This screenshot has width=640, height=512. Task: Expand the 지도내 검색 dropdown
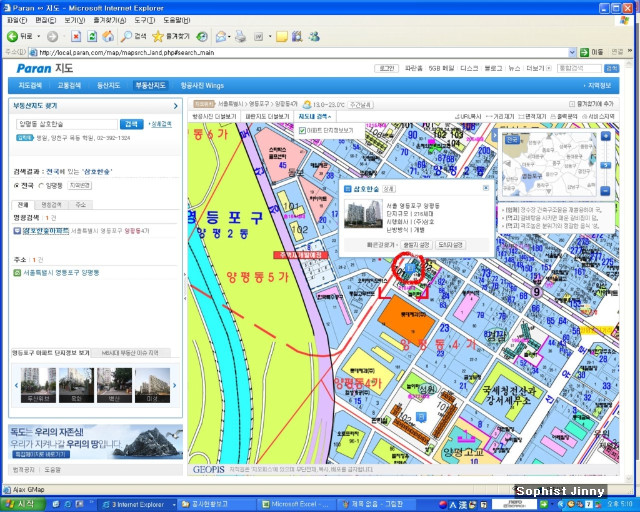coord(315,117)
